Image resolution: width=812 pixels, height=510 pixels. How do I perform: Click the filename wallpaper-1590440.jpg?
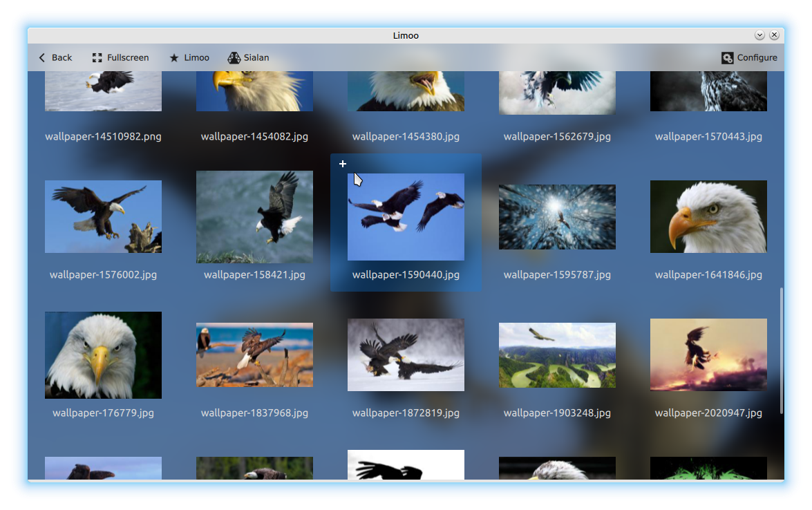click(406, 275)
